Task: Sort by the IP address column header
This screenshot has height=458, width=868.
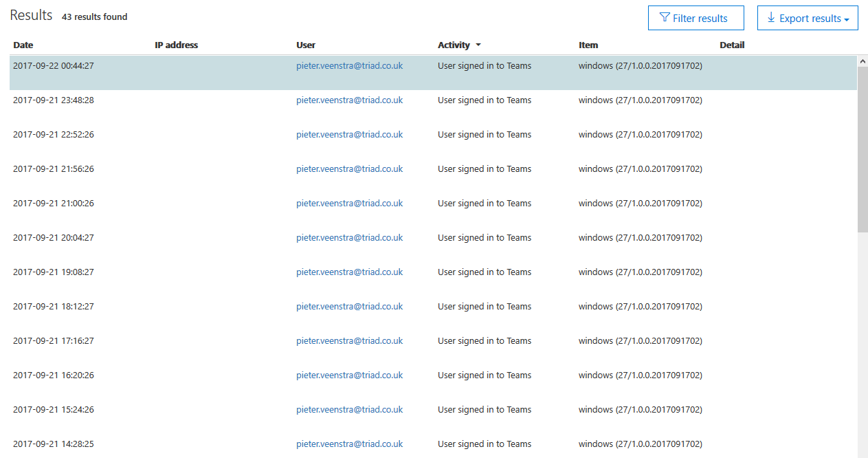Action: click(176, 45)
